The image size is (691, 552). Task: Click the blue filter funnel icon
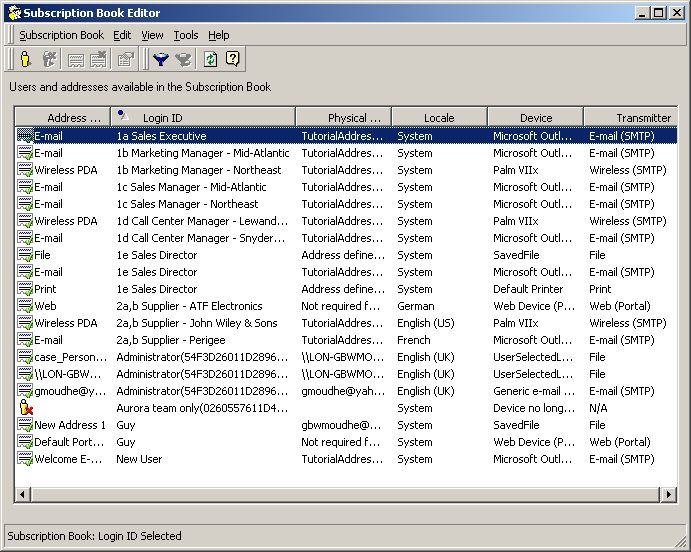click(160, 60)
